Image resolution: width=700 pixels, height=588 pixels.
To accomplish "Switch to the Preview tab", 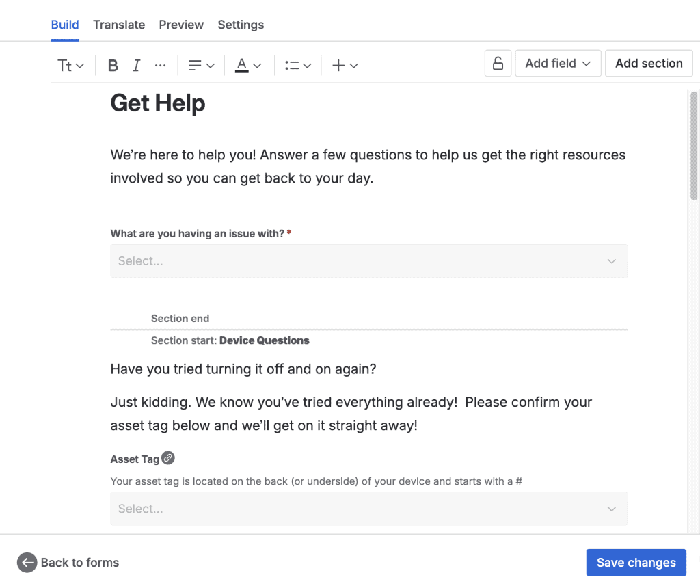I will [x=181, y=25].
